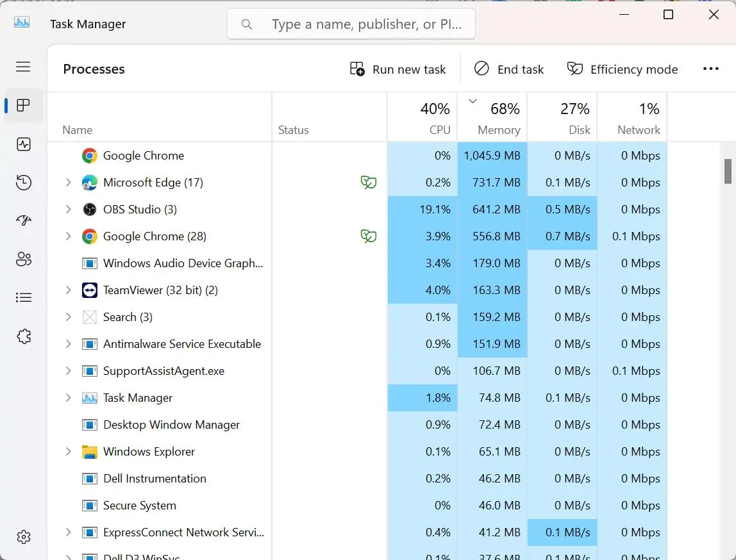Click the End task button

point(508,69)
